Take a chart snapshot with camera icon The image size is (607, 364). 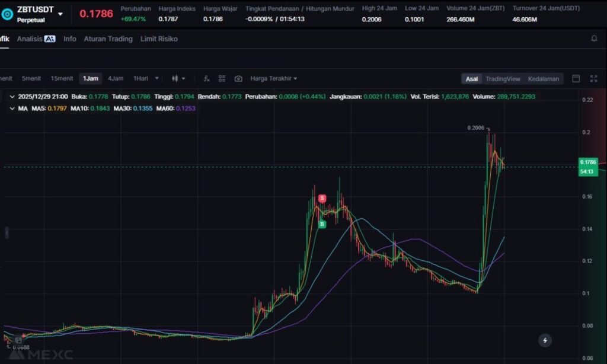point(238,78)
